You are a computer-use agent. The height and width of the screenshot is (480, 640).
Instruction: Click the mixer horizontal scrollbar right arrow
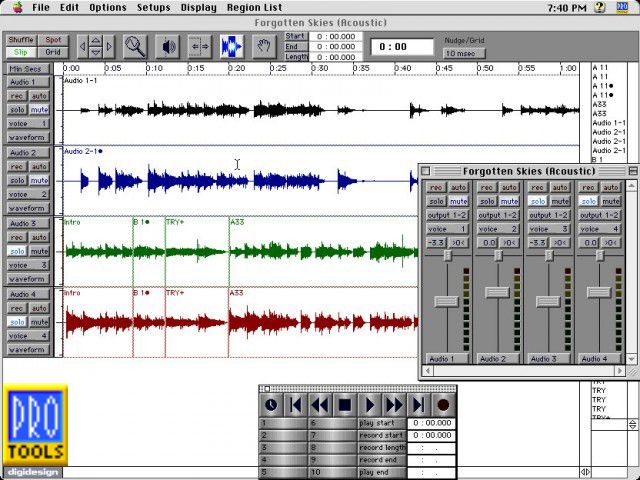[620, 371]
